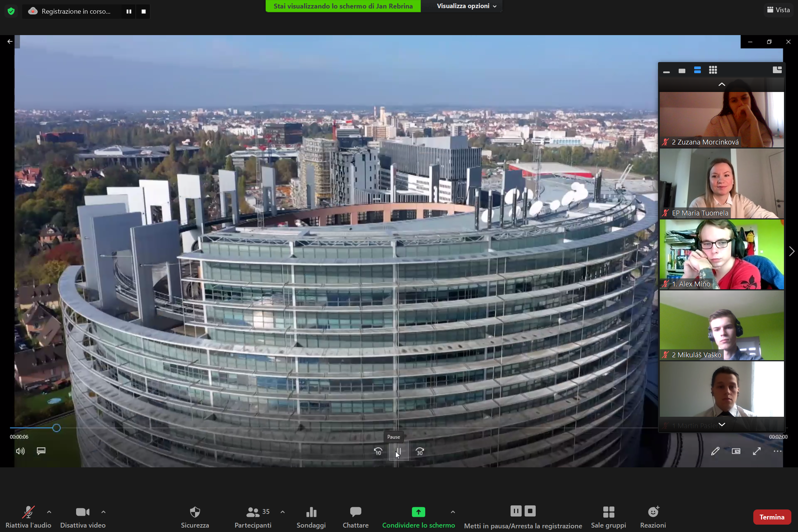798x532 pixels.
Task: Open the captions/subtitles icon in player
Action: click(x=41, y=451)
